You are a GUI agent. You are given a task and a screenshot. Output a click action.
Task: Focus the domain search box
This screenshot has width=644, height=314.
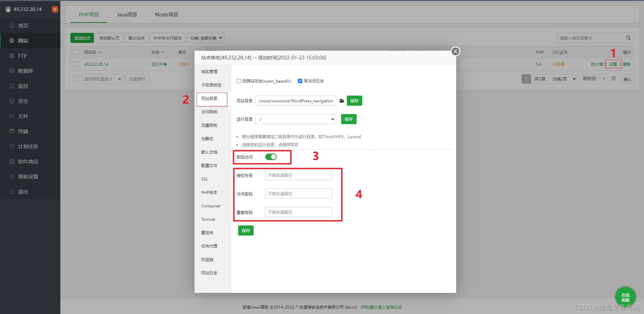(591, 38)
